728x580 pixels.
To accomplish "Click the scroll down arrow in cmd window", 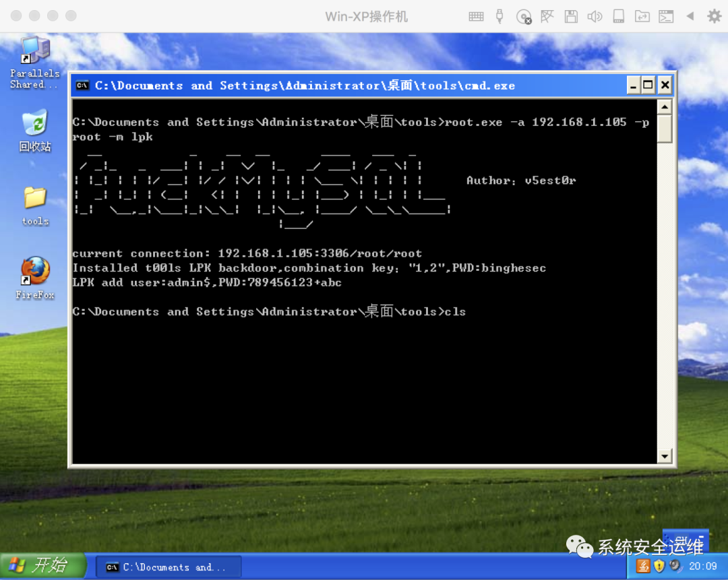I will [x=665, y=456].
